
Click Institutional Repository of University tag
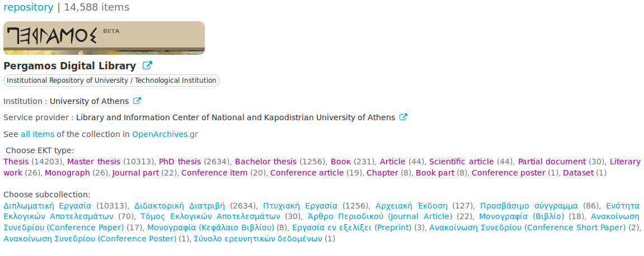pyautogui.click(x=111, y=80)
